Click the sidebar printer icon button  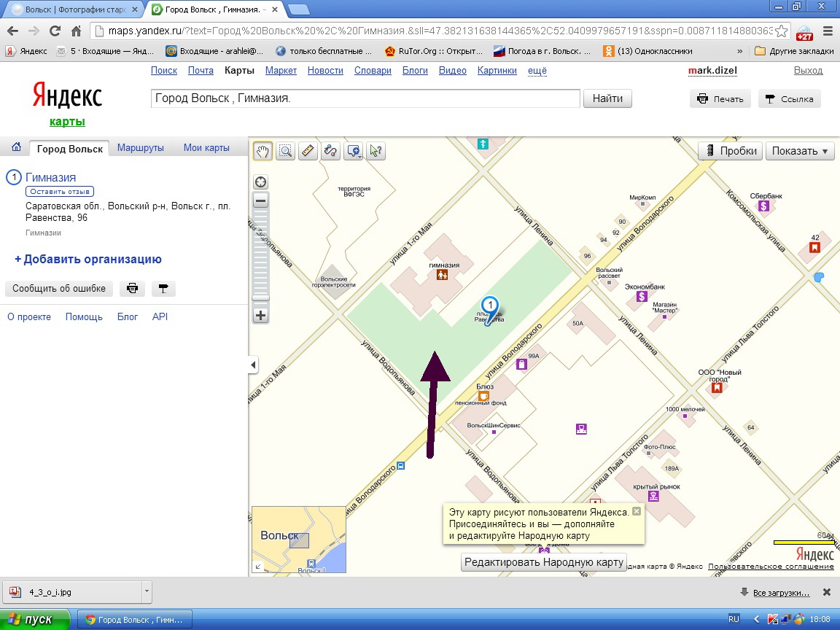coord(132,288)
